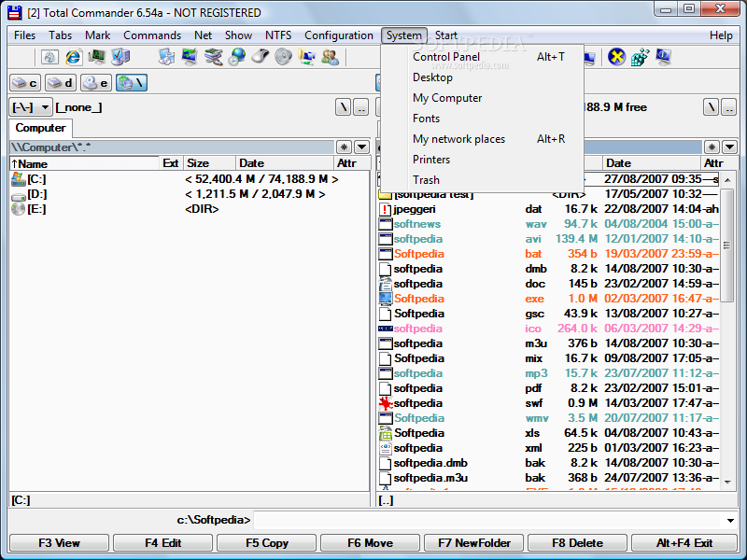The height and width of the screenshot is (560, 747).
Task: Click left panel parent directory '..' button
Action: click(361, 107)
